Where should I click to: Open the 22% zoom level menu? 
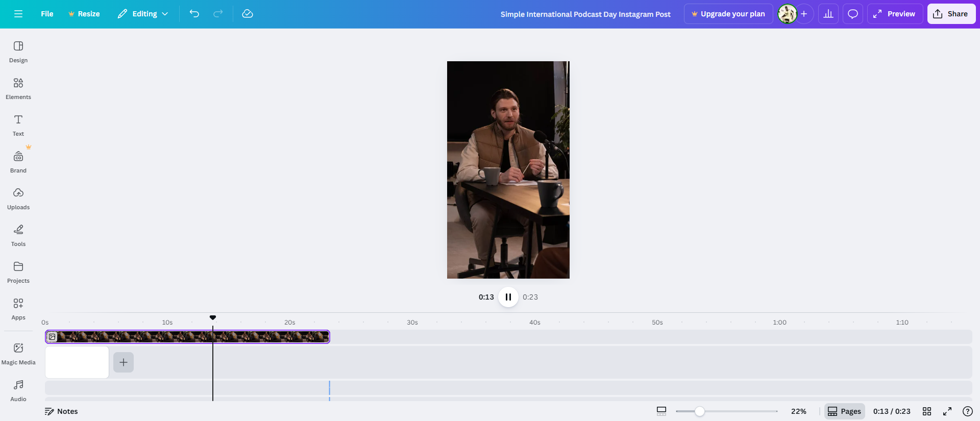[x=799, y=411]
